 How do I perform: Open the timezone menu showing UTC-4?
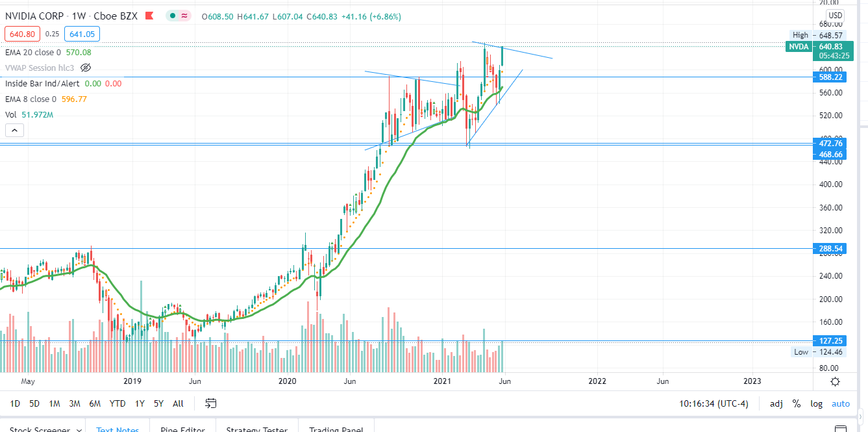(713, 403)
